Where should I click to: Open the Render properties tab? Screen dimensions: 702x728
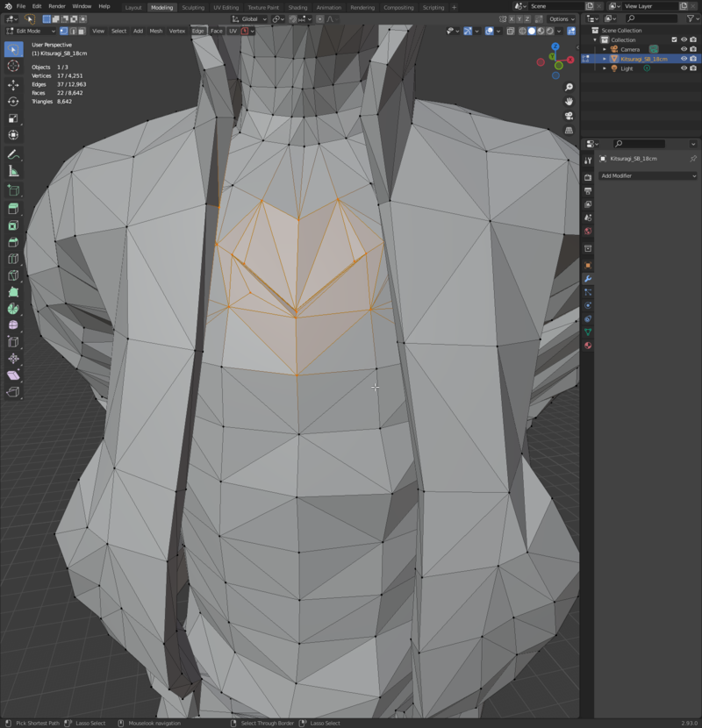[588, 177]
